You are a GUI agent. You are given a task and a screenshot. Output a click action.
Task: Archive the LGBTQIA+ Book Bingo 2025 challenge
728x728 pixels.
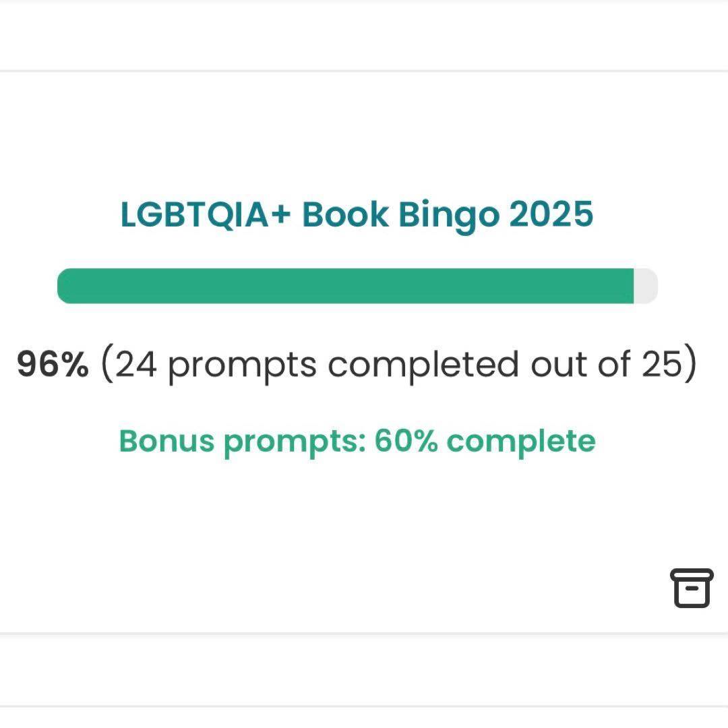(x=692, y=588)
